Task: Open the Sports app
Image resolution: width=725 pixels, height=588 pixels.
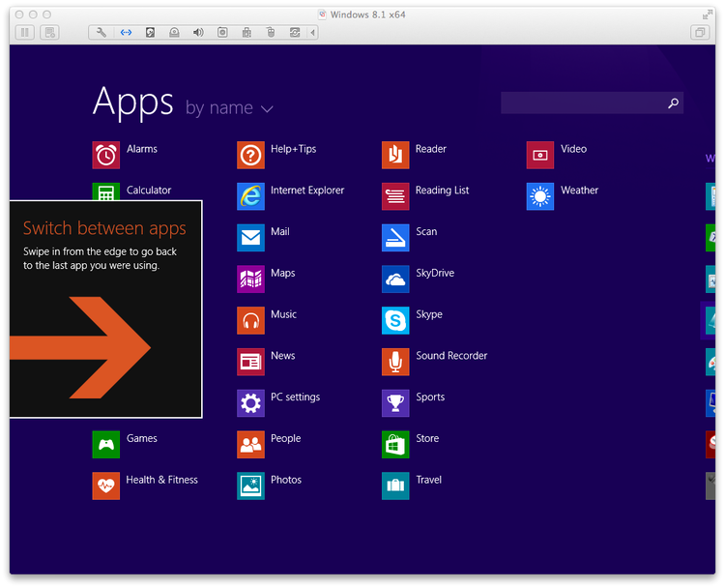Action: (x=395, y=403)
